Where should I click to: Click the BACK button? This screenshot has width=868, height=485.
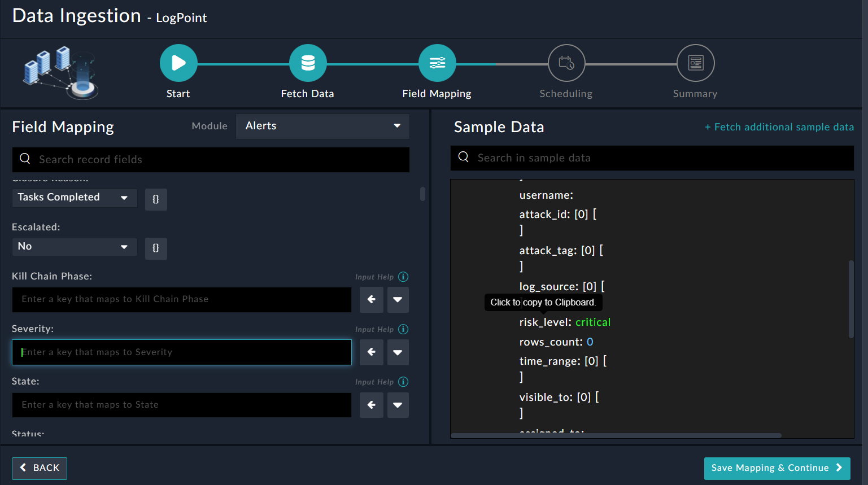[x=40, y=468]
